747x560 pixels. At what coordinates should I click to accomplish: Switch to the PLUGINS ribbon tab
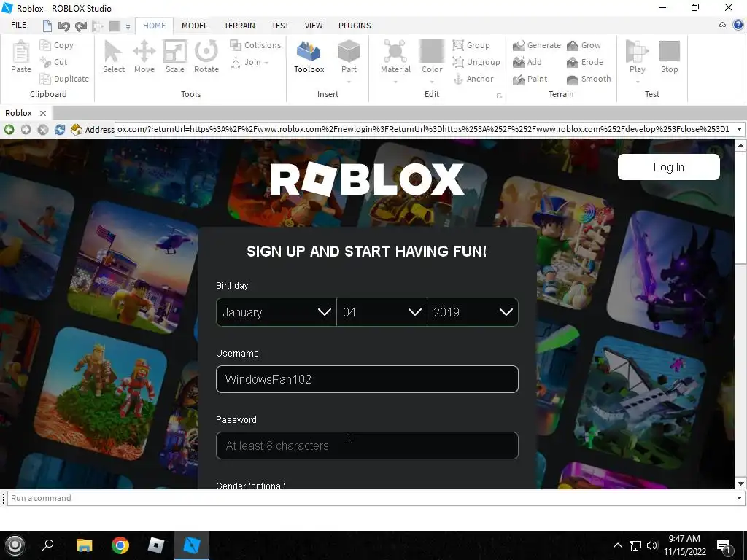click(x=355, y=26)
